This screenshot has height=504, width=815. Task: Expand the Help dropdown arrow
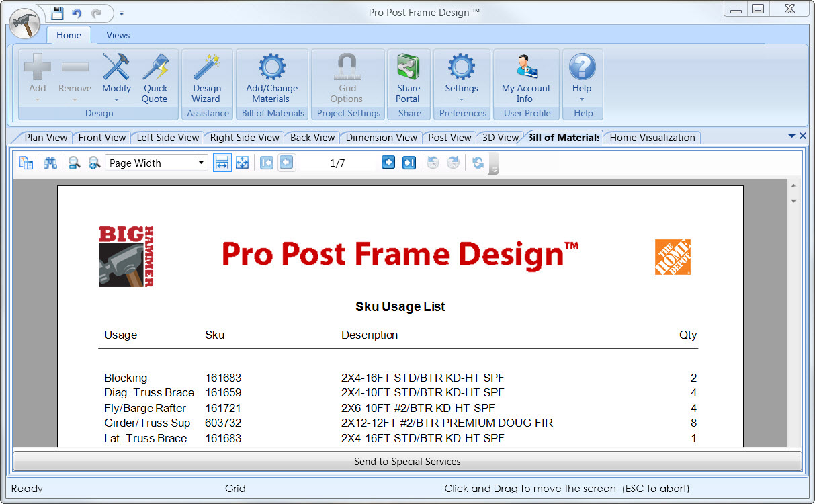pos(582,99)
